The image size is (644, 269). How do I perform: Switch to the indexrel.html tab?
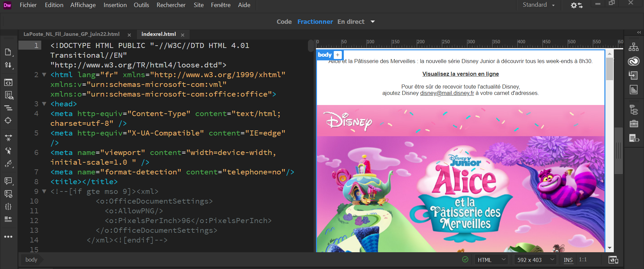tap(158, 34)
